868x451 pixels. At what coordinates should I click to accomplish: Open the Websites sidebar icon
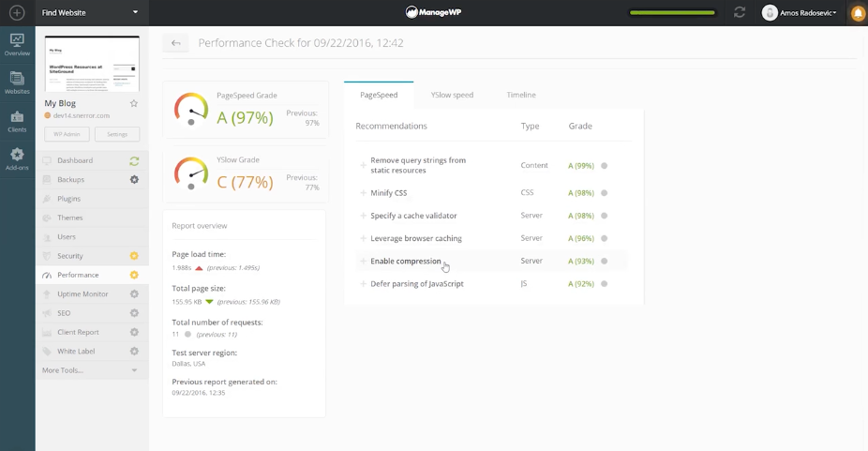[x=17, y=83]
